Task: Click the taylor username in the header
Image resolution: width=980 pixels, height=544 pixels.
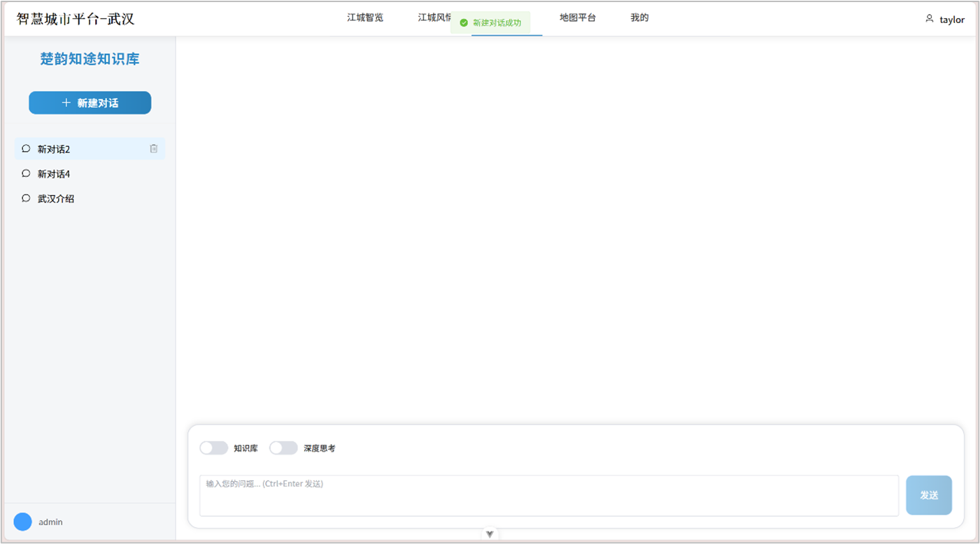Action: tap(951, 20)
